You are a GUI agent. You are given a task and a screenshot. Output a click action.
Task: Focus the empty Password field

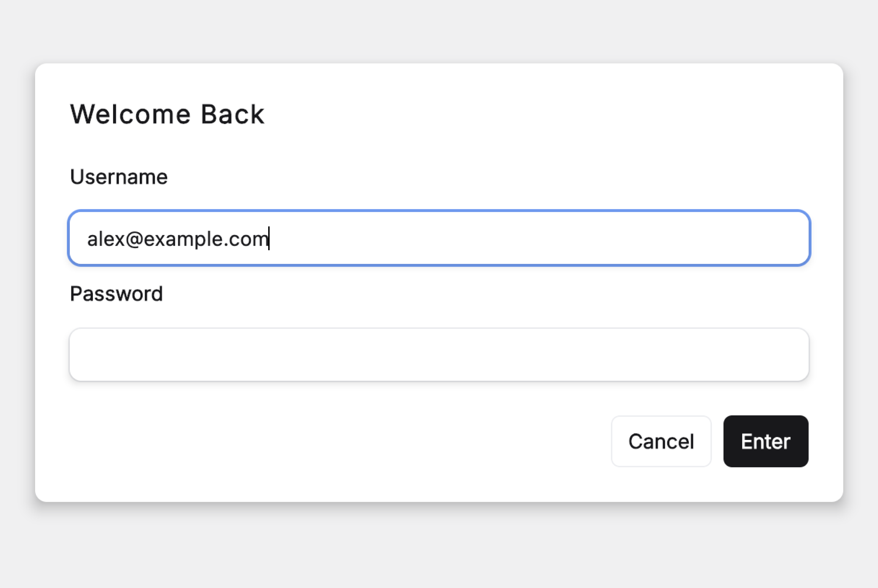pyautogui.click(x=439, y=355)
